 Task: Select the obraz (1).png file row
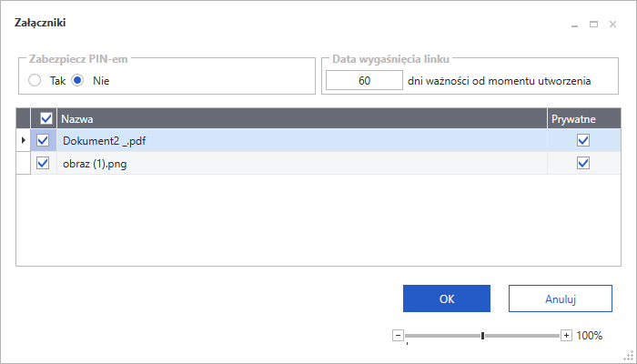click(273, 163)
